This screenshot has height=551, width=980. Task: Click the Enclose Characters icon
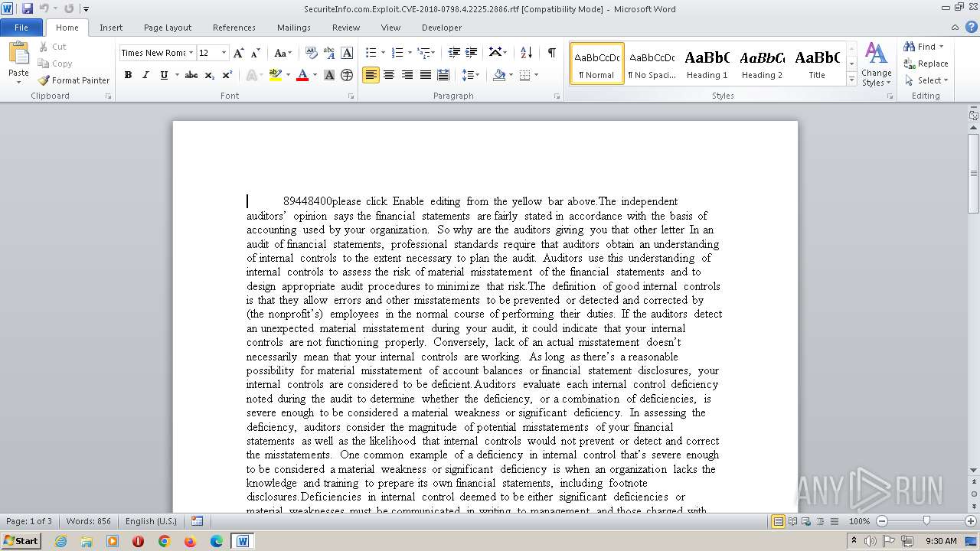pyautogui.click(x=347, y=75)
